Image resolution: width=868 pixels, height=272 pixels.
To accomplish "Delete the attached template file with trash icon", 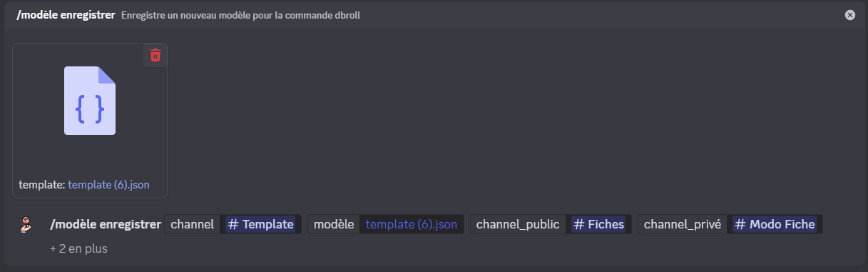I will [155, 55].
